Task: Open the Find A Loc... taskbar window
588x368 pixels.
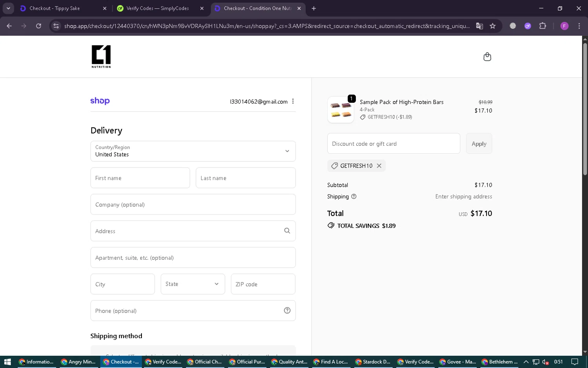Action: (331, 362)
